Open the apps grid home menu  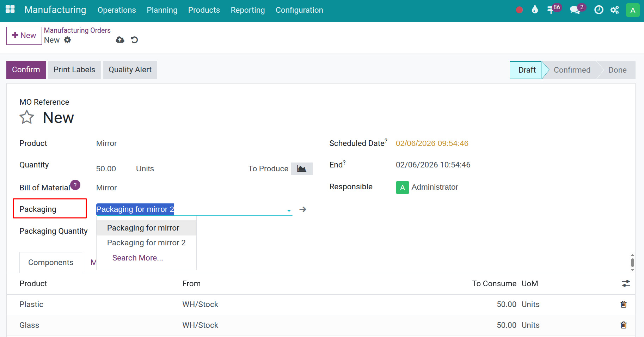click(10, 10)
